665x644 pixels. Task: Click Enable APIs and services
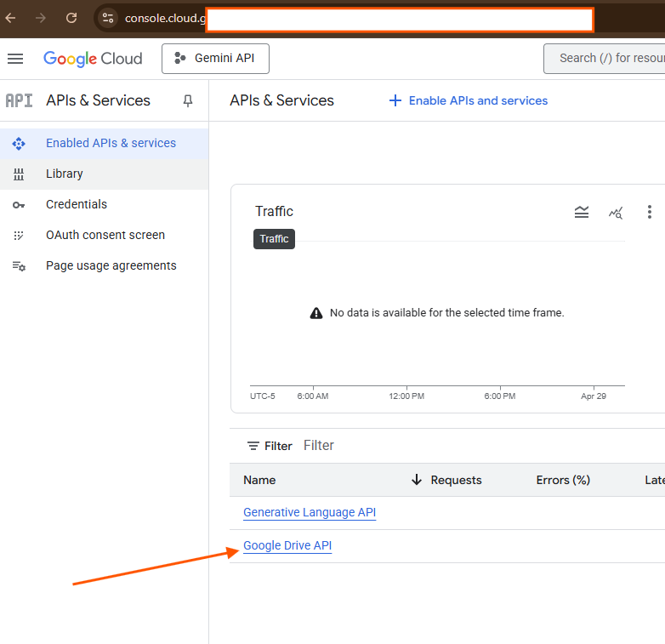(x=469, y=100)
